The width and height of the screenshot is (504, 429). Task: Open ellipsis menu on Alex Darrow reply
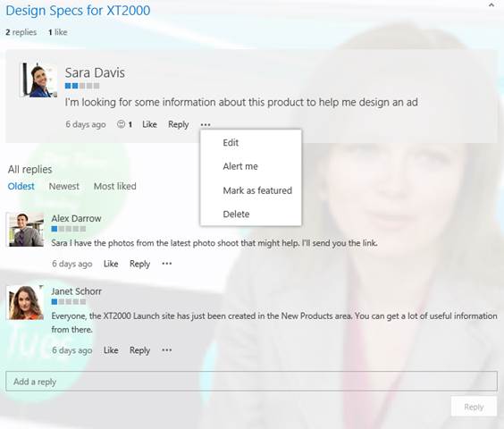coord(167,264)
